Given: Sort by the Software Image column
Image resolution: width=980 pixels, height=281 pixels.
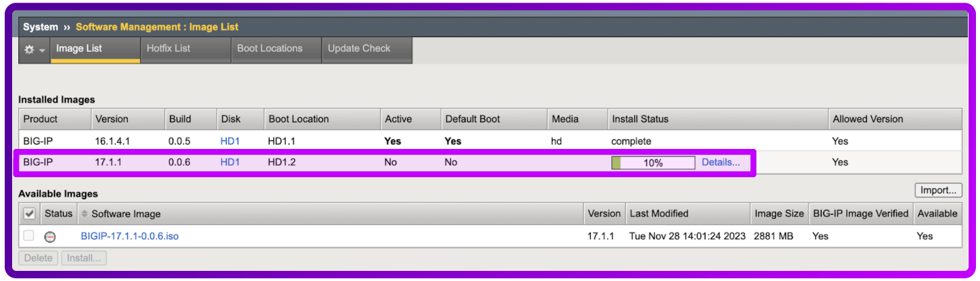Looking at the screenshot, I should [x=126, y=214].
